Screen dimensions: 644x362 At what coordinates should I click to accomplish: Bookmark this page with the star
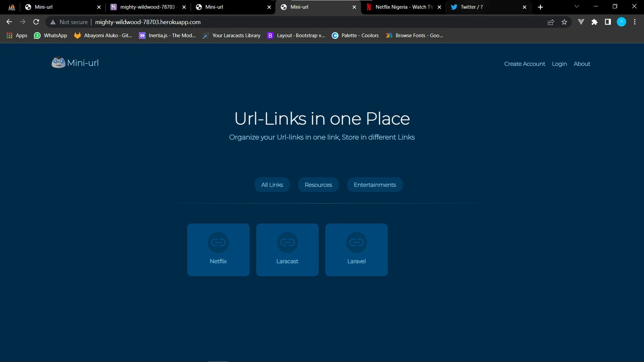tap(564, 22)
